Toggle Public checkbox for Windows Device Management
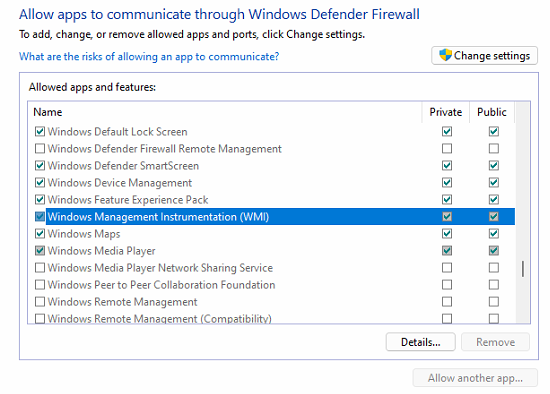The height and width of the screenshot is (394, 550). (x=494, y=182)
